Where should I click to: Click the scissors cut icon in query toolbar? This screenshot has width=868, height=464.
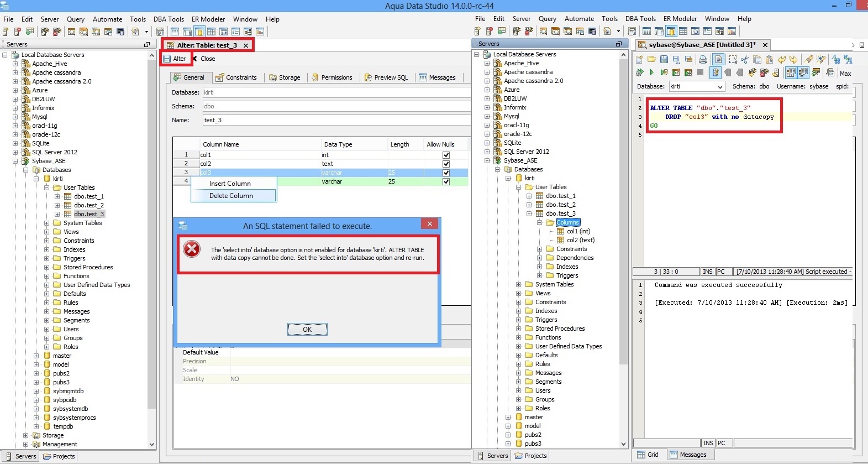pos(745,59)
